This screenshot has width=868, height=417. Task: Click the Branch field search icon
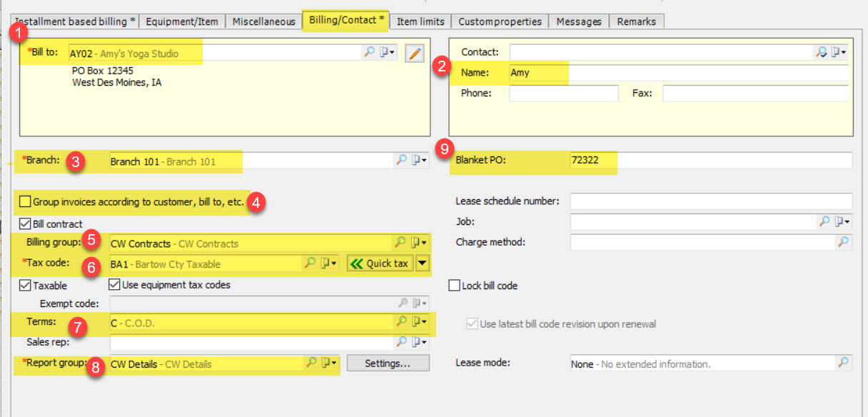click(x=402, y=161)
